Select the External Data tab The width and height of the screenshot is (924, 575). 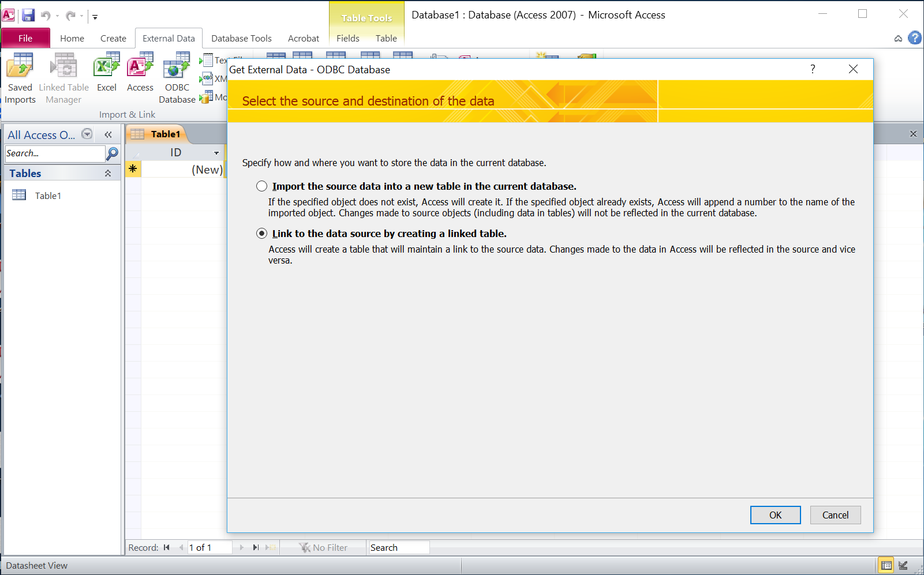pyautogui.click(x=169, y=38)
